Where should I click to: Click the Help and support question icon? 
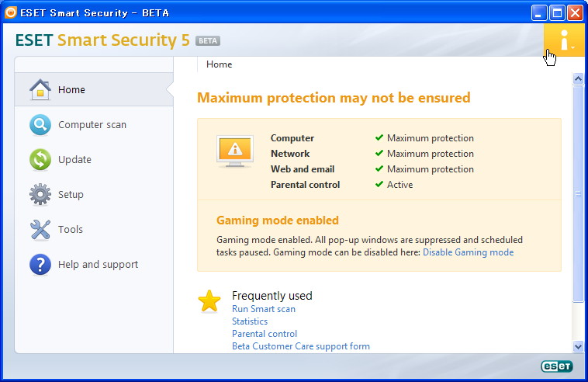[x=40, y=265]
